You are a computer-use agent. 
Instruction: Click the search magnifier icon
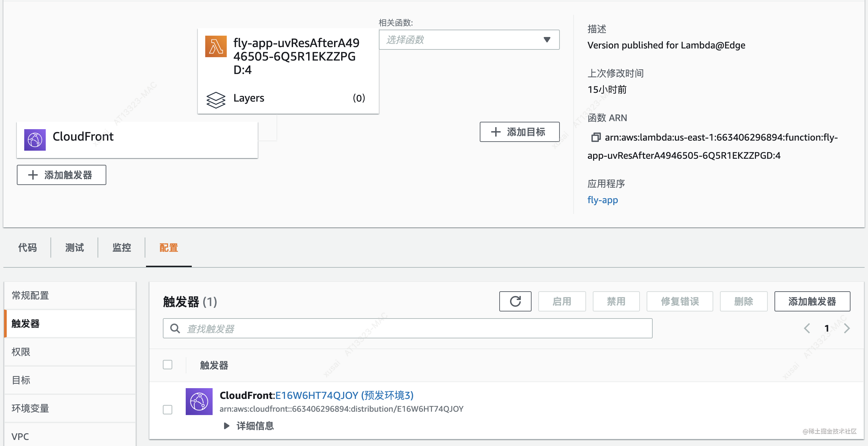point(175,328)
